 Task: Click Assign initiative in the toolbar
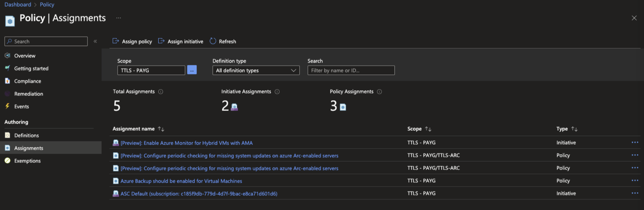pyautogui.click(x=181, y=41)
